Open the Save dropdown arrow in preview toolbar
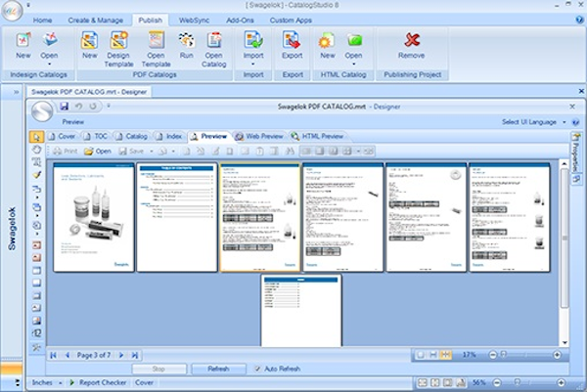Viewport: 587px width, 392px height. pos(152,152)
